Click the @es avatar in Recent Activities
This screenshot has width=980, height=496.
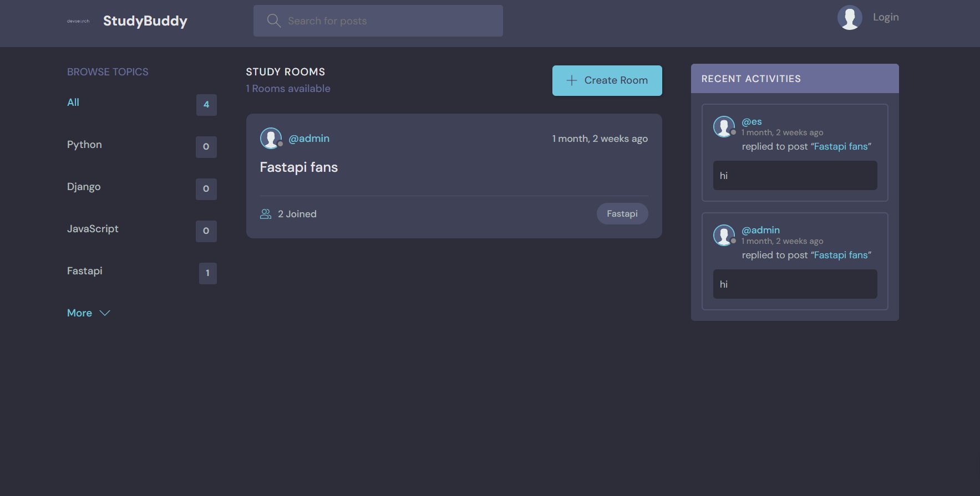tap(724, 126)
